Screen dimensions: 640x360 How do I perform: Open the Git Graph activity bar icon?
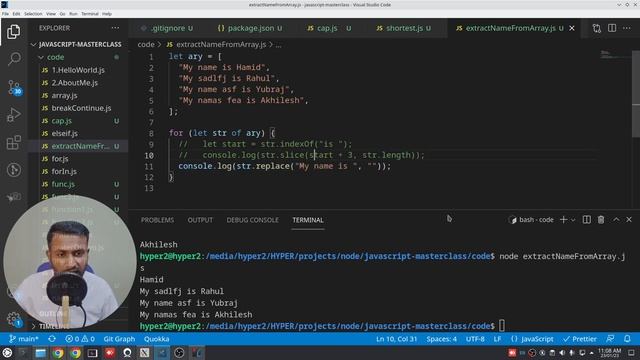13,170
